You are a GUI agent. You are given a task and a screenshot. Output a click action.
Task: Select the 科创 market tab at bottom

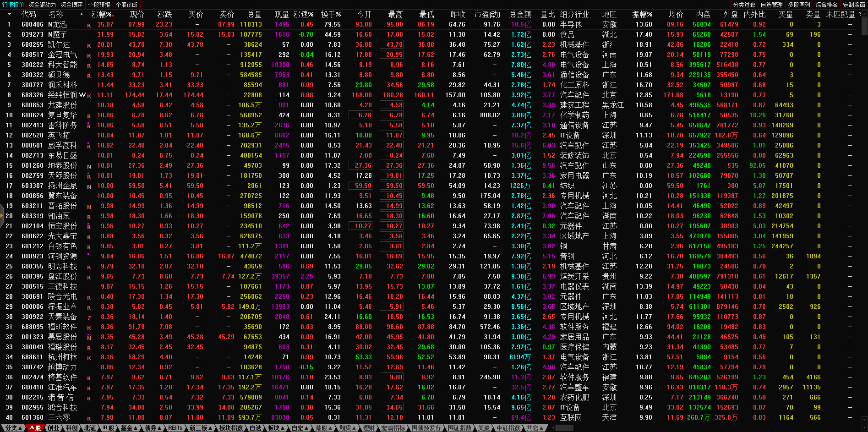pos(71,428)
